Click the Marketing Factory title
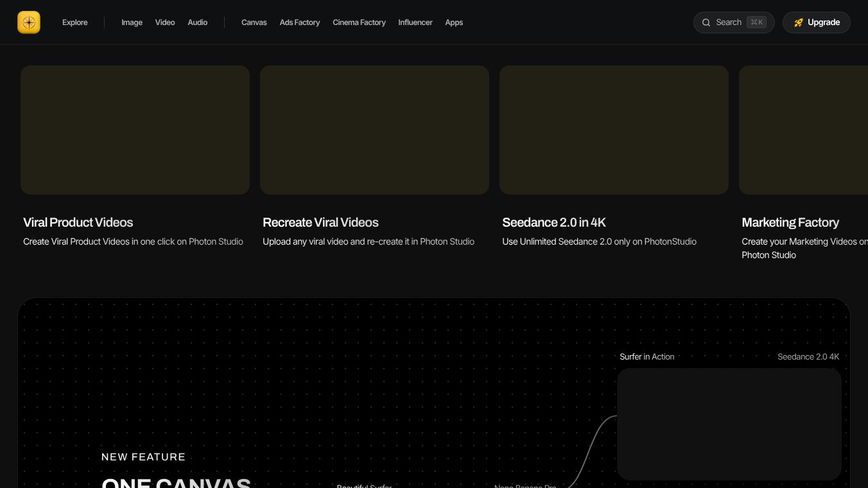 [x=790, y=222]
